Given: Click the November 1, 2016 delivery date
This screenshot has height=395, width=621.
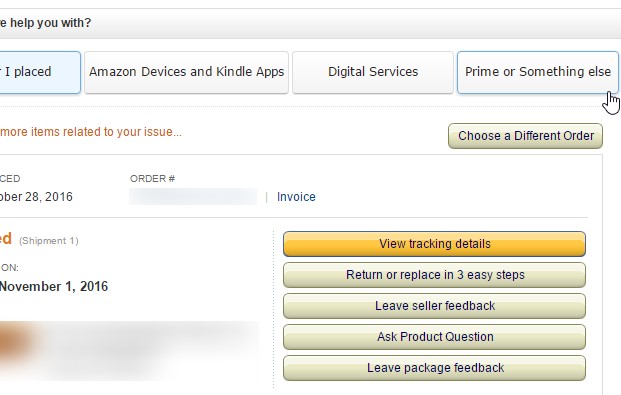Looking at the screenshot, I should [x=54, y=286].
